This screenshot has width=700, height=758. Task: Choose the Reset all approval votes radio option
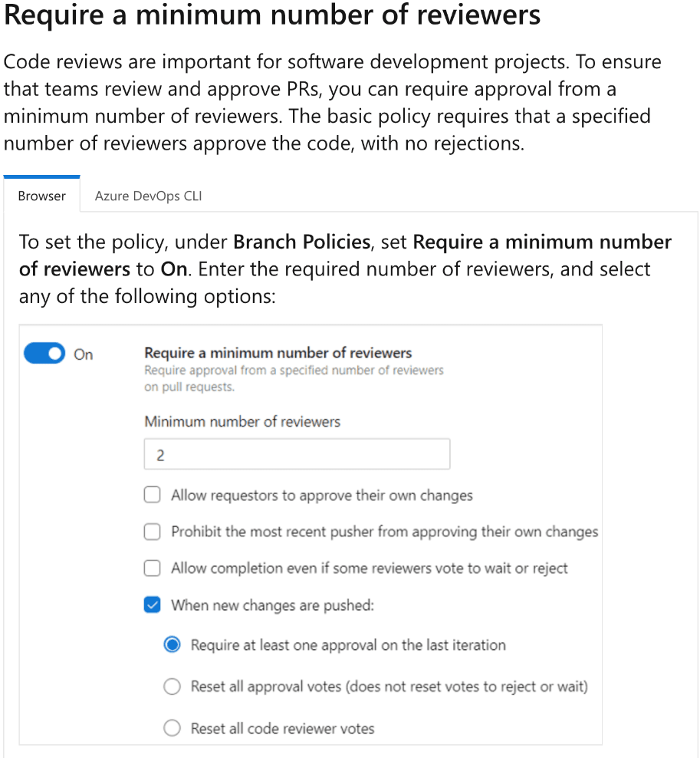(172, 687)
